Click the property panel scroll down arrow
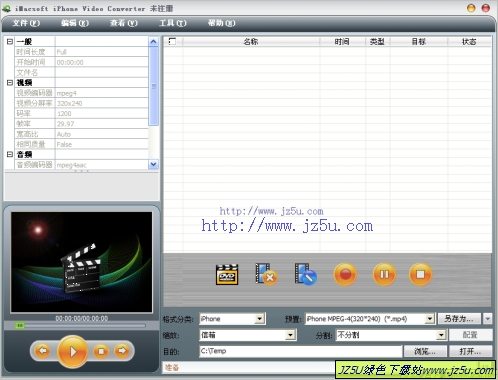The image size is (498, 380). pyautogui.click(x=153, y=164)
